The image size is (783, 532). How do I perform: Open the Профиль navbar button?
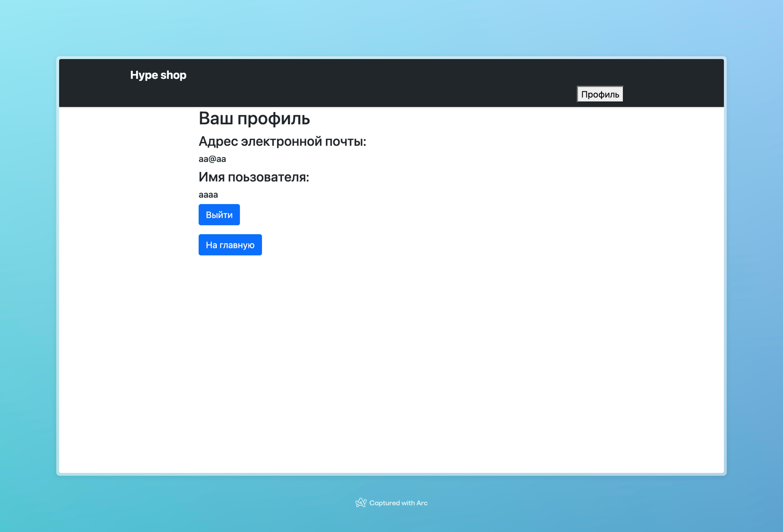[x=600, y=94]
